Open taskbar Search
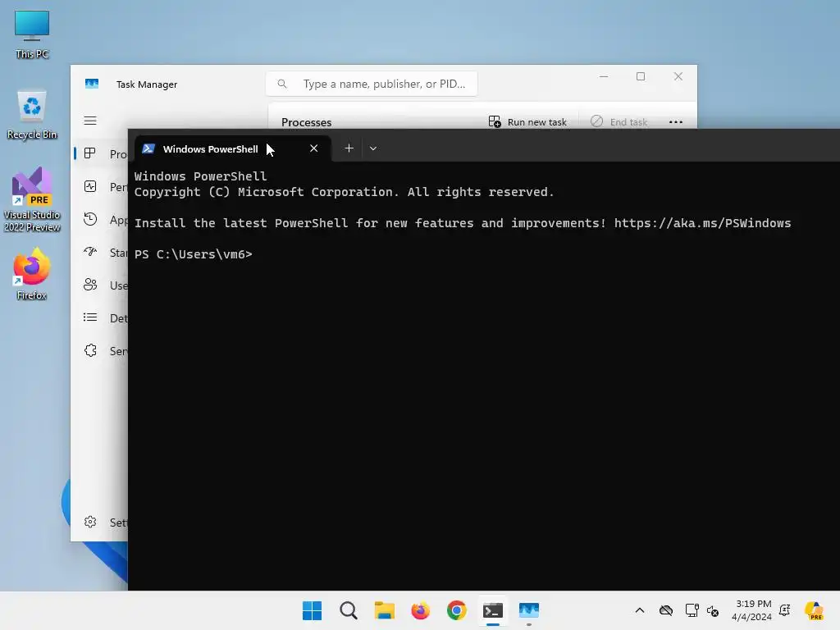 [x=348, y=610]
